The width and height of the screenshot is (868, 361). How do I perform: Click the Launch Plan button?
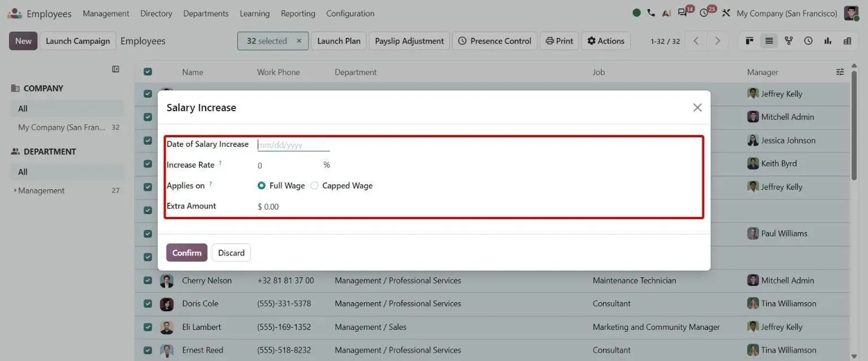tap(338, 41)
